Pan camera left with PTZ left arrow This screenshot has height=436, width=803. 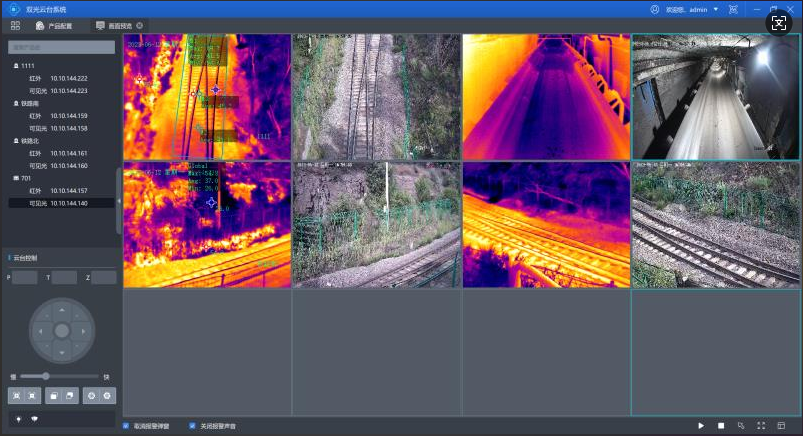click(40, 331)
